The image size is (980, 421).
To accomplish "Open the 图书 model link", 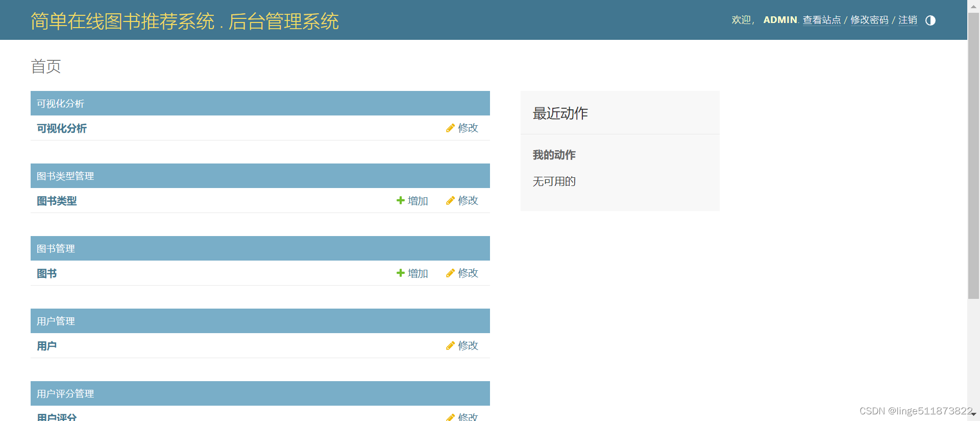I will 47,273.
